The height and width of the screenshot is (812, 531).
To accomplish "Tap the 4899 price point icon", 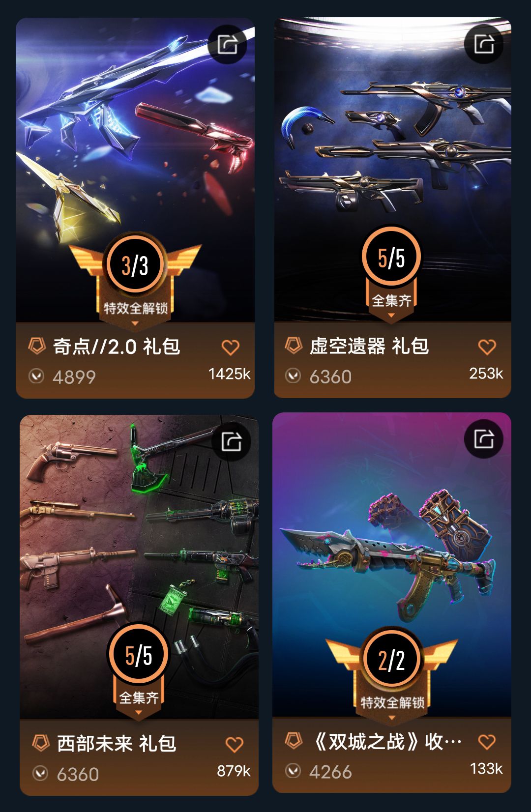I will pyautogui.click(x=36, y=377).
